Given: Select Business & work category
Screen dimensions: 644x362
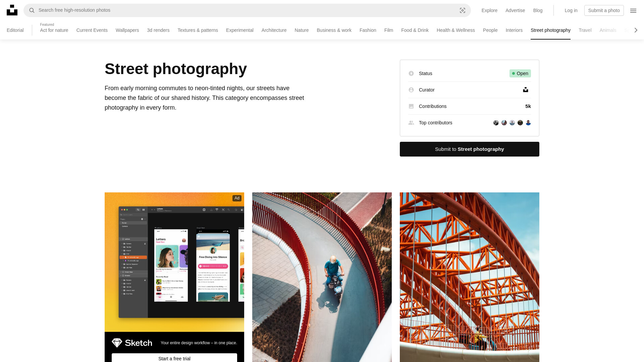Looking at the screenshot, I should pyautogui.click(x=334, y=30).
